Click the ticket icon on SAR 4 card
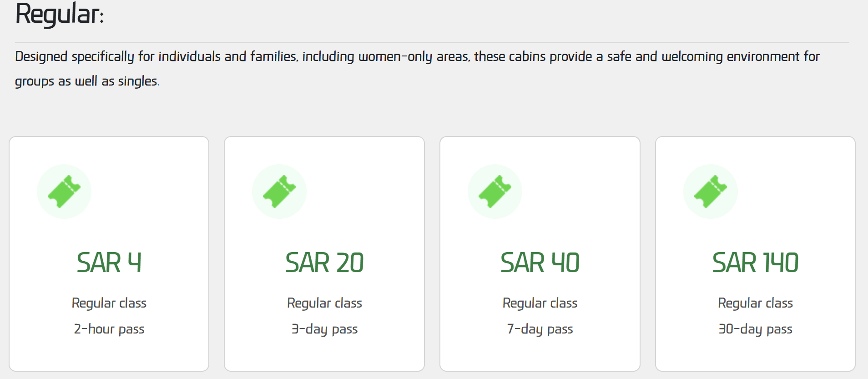Image resolution: width=868 pixels, height=379 pixels. tap(64, 192)
